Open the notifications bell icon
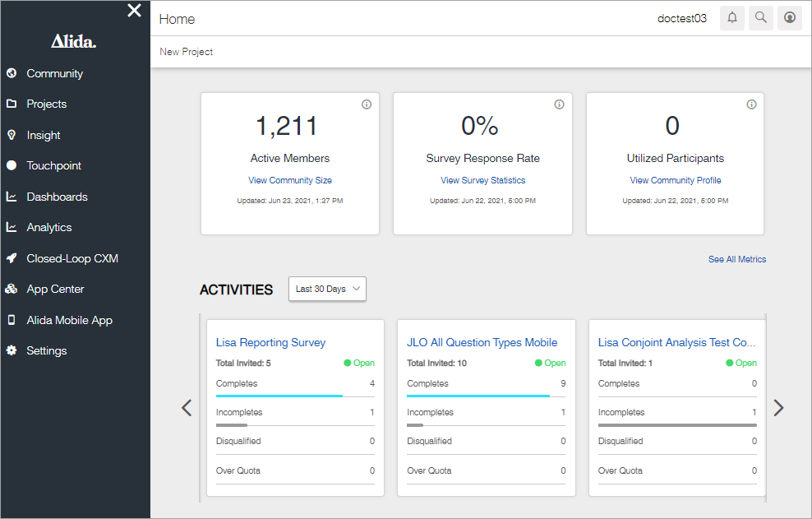812x519 pixels. [731, 18]
